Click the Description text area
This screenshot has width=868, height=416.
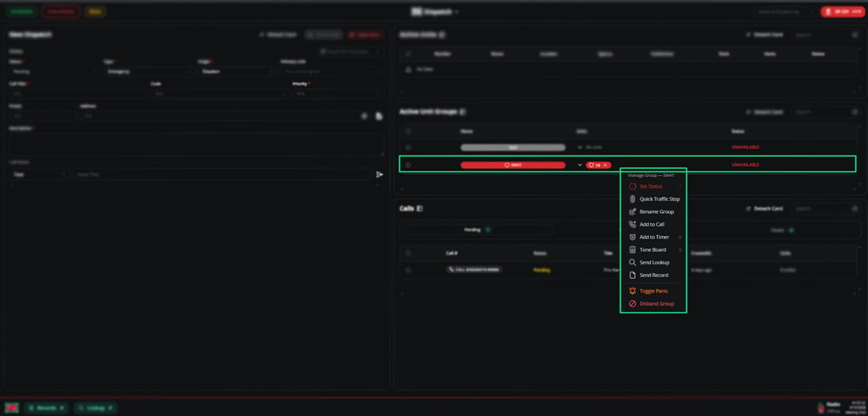(196, 145)
